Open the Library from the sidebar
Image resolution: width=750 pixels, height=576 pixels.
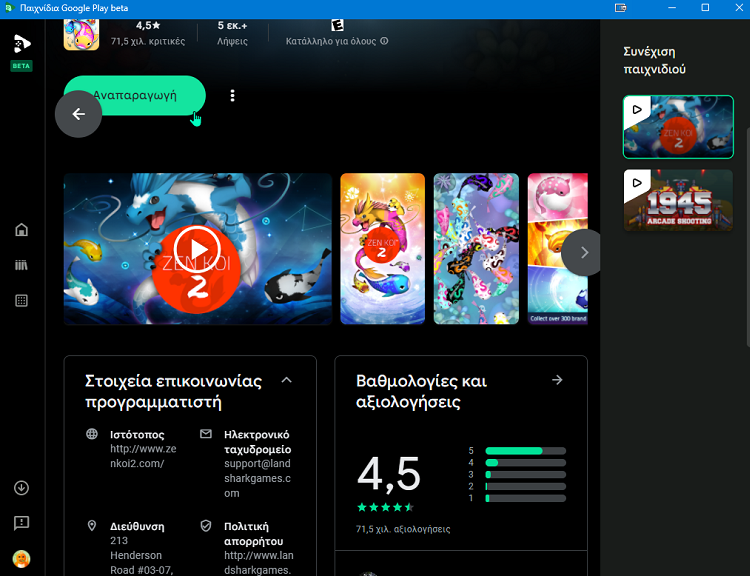click(x=22, y=265)
